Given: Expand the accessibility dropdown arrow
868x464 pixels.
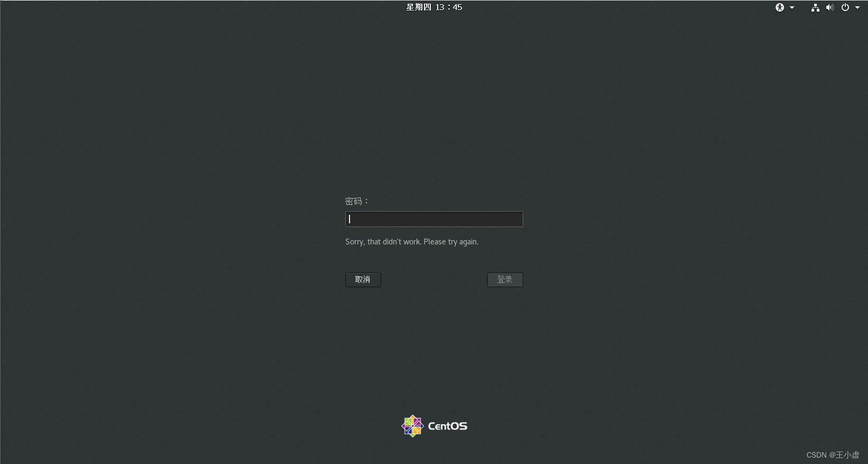Looking at the screenshot, I should point(792,7).
